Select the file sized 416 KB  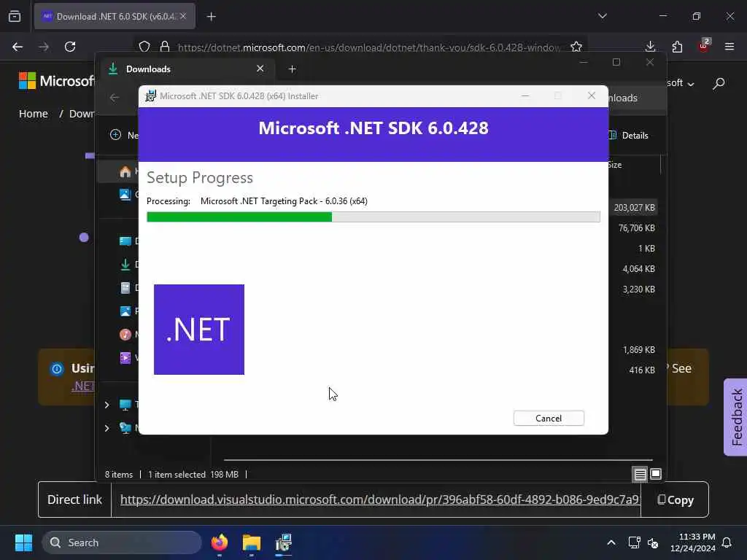[x=642, y=370]
